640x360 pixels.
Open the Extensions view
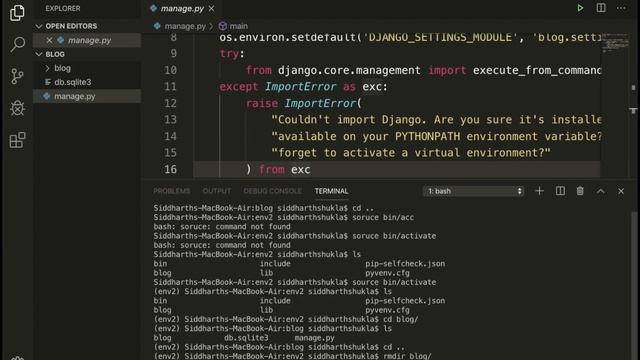18,140
